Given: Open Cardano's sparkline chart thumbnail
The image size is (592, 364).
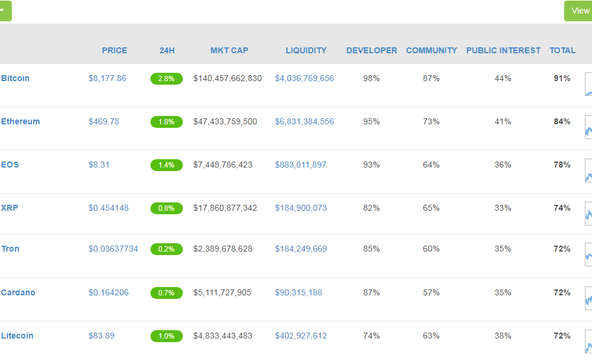Looking at the screenshot, I should pos(588,298).
